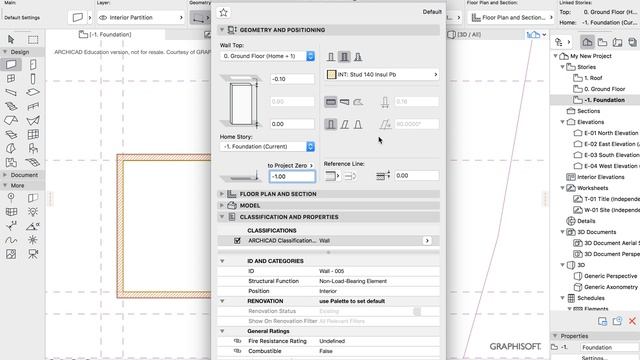The image size is (640, 360).
Task: Switch to the -1. Foundation tab
Action: [105, 35]
